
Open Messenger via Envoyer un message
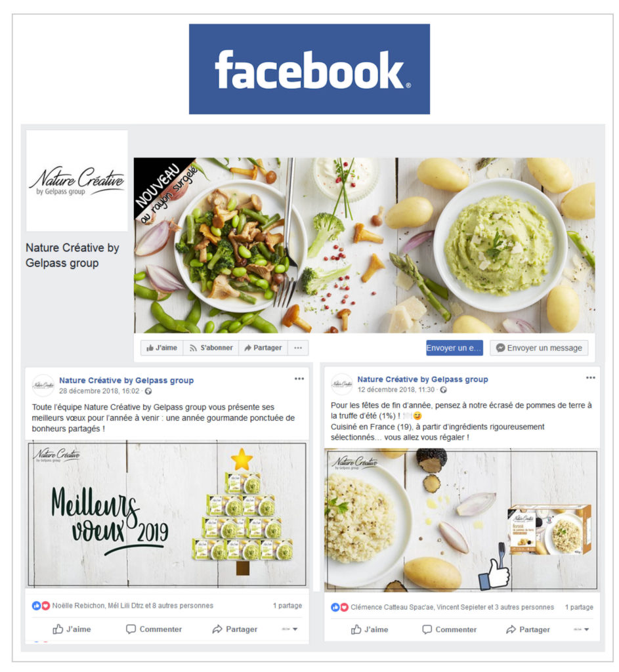pyautogui.click(x=539, y=348)
